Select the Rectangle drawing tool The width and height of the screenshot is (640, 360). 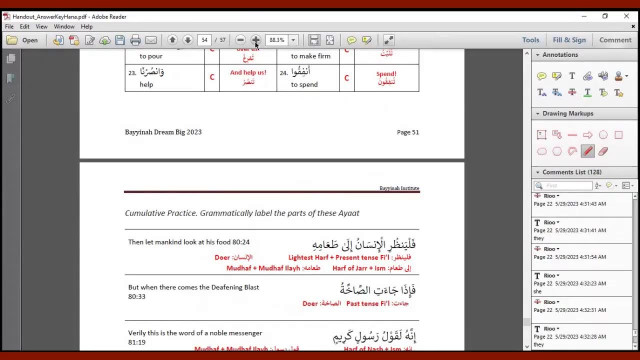click(x=619, y=135)
